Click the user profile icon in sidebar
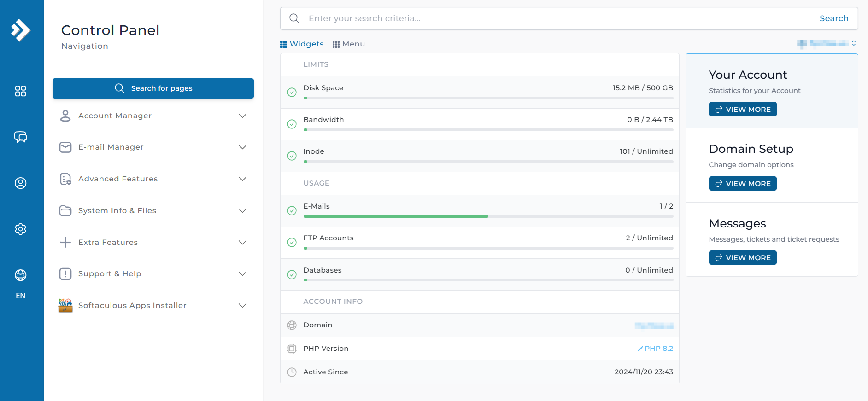 [21, 183]
